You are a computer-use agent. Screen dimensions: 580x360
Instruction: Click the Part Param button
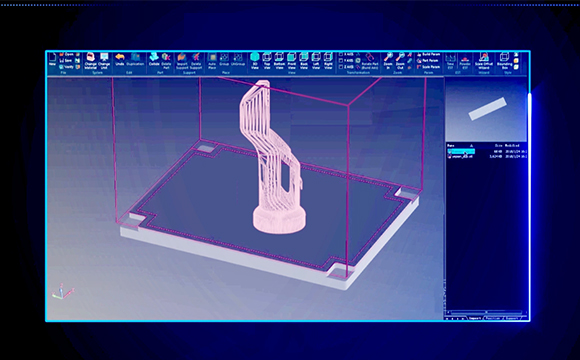tap(428, 61)
